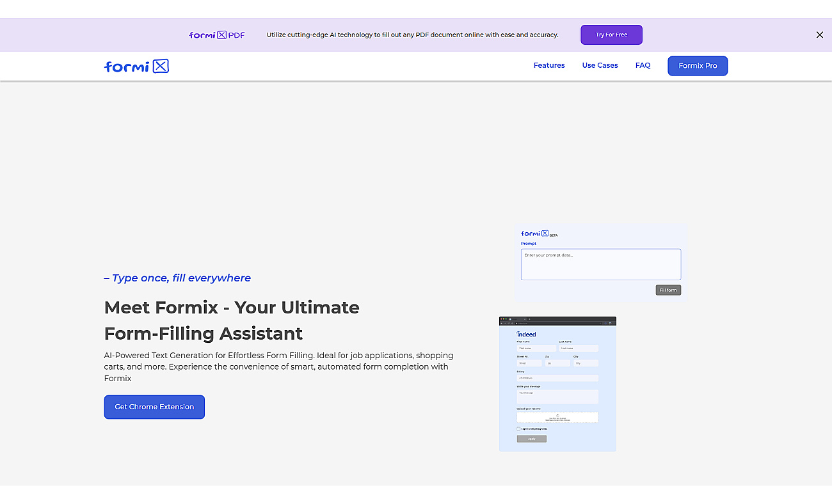Click the Apply button in the Indeed mockup
The width and height of the screenshot is (832, 504).
point(532,439)
